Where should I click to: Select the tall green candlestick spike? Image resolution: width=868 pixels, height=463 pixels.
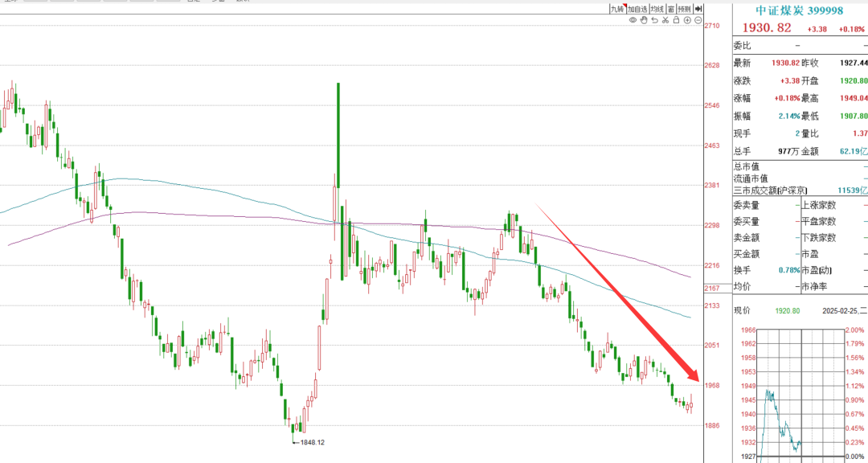click(x=338, y=135)
